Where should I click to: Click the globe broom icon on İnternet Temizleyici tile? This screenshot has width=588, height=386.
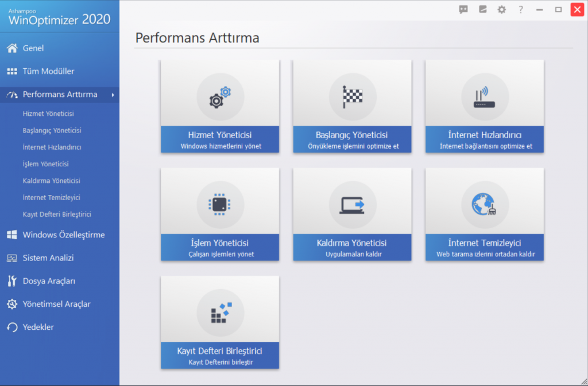484,204
